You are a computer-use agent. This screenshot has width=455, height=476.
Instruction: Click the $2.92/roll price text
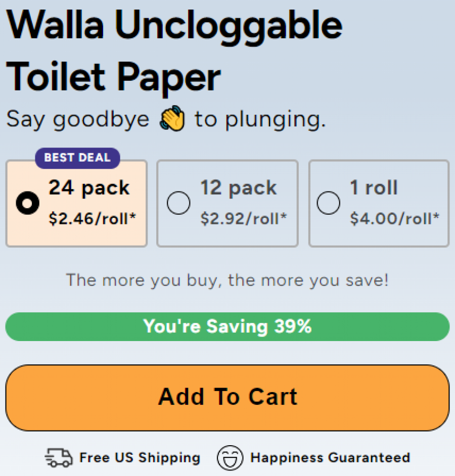coord(244,219)
